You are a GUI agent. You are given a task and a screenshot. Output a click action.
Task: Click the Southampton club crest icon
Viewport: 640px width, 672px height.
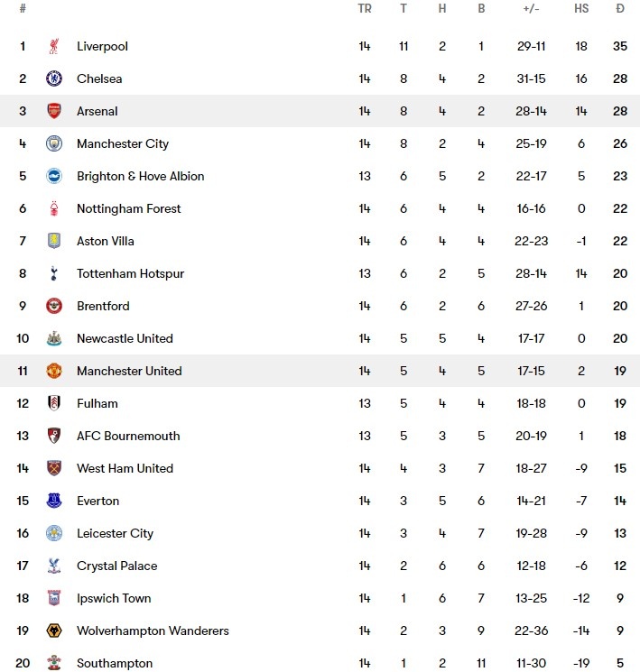[54, 663]
